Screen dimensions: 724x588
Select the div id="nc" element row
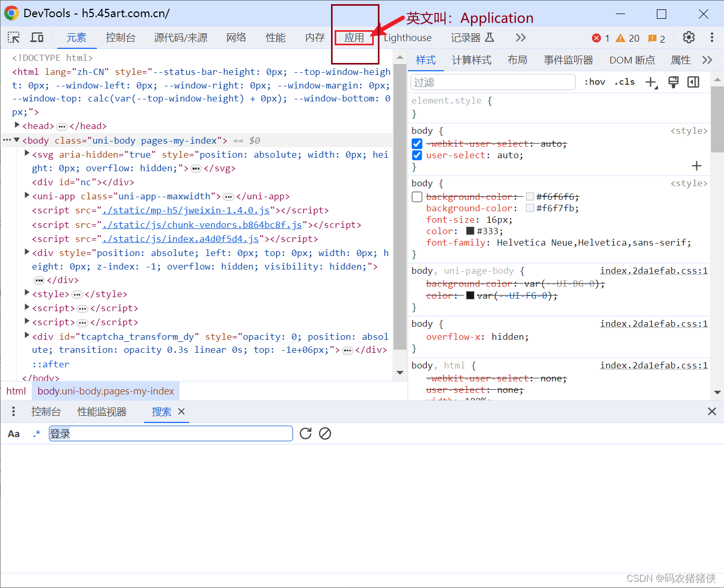(83, 182)
